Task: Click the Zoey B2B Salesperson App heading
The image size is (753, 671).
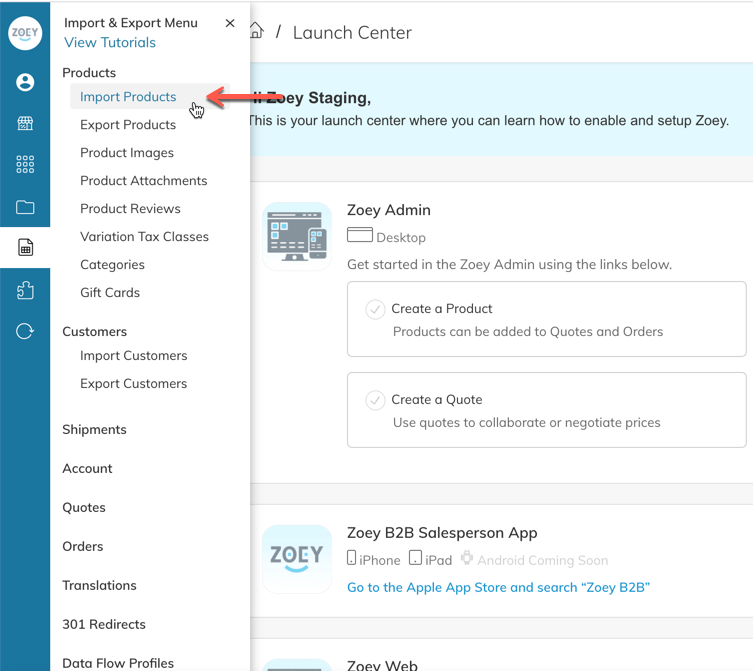Action: (442, 533)
